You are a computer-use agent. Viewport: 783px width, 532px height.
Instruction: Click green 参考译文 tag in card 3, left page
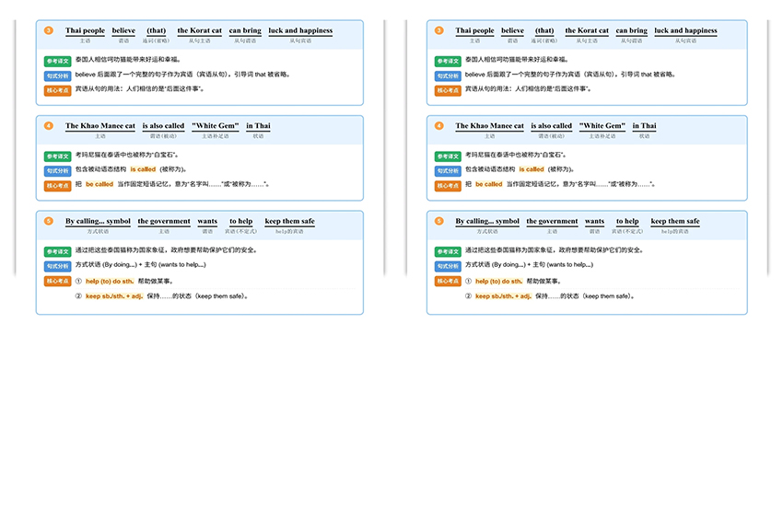tap(57, 61)
